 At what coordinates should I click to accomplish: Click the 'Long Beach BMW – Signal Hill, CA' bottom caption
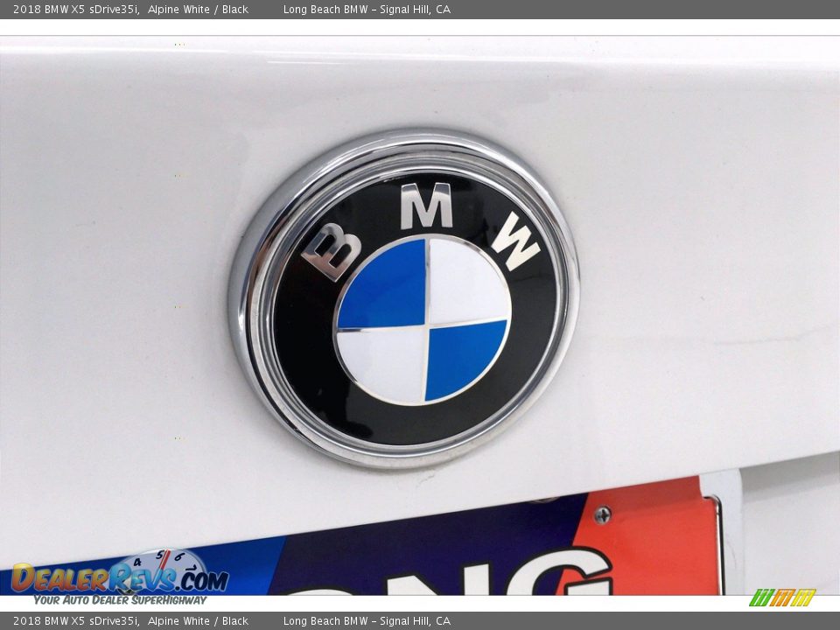tap(367, 621)
